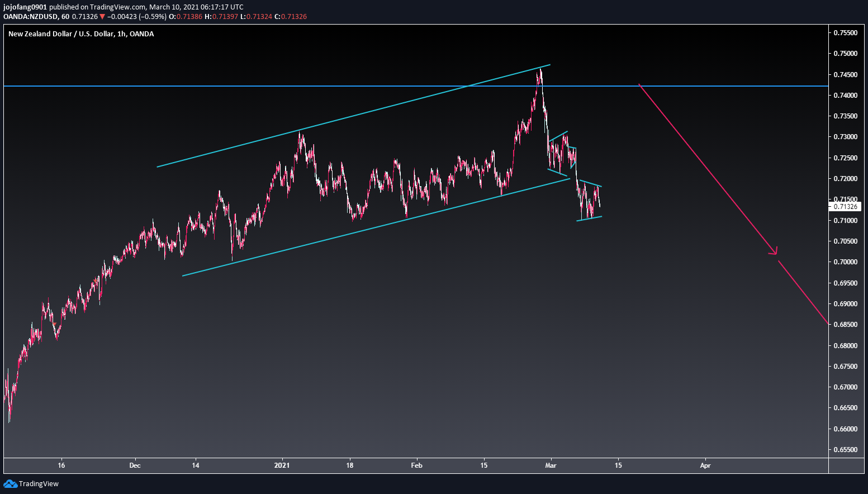Click the low value L:0.71324

pyautogui.click(x=256, y=17)
